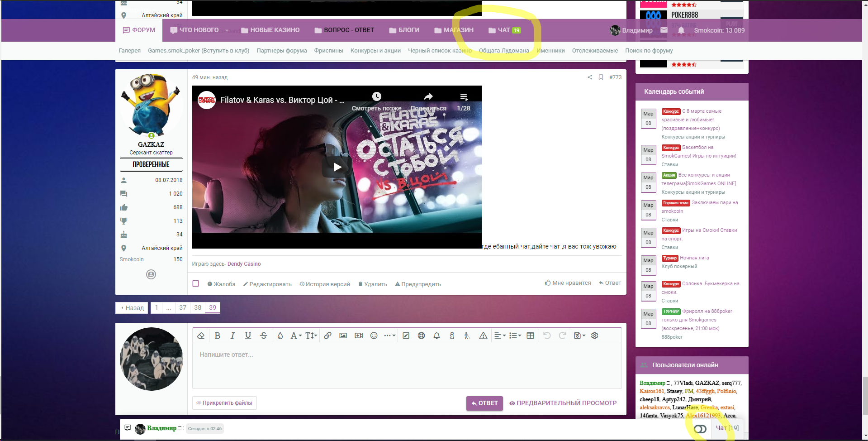Report the post via Жалоба
The image size is (868, 441).
[x=221, y=284]
